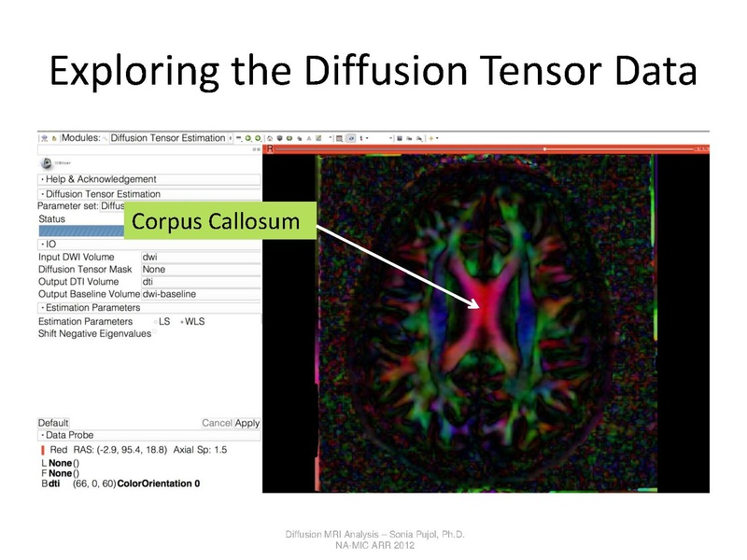Toggle the yellow crosshair icon
The height and width of the screenshot is (560, 747).
pos(431,138)
